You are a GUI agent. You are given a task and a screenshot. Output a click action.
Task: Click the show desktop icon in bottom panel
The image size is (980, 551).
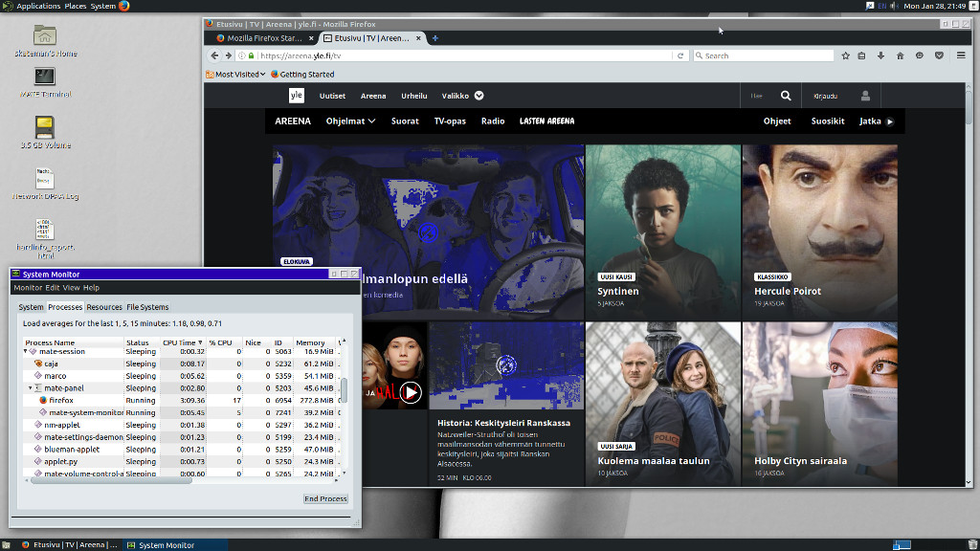pyautogui.click(x=6, y=544)
